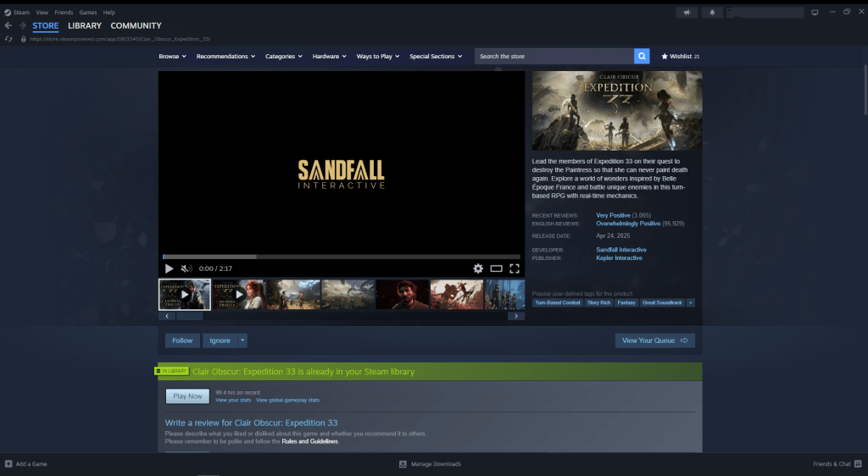This screenshot has height=476, width=868.
Task: Open the Special Sections dropdown
Action: click(x=435, y=57)
